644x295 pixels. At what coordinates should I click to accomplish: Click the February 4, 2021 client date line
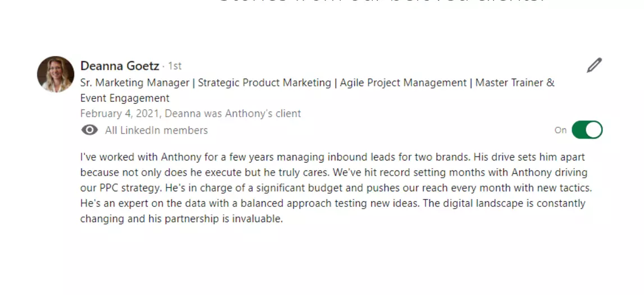click(190, 113)
